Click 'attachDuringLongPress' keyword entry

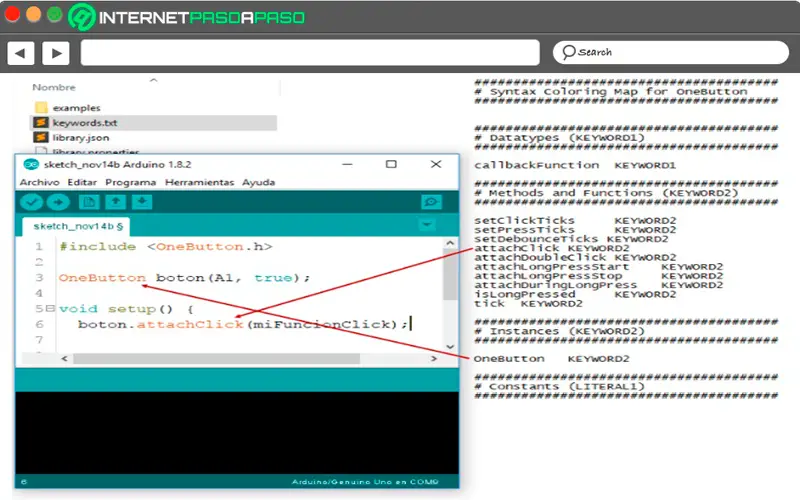click(556, 285)
